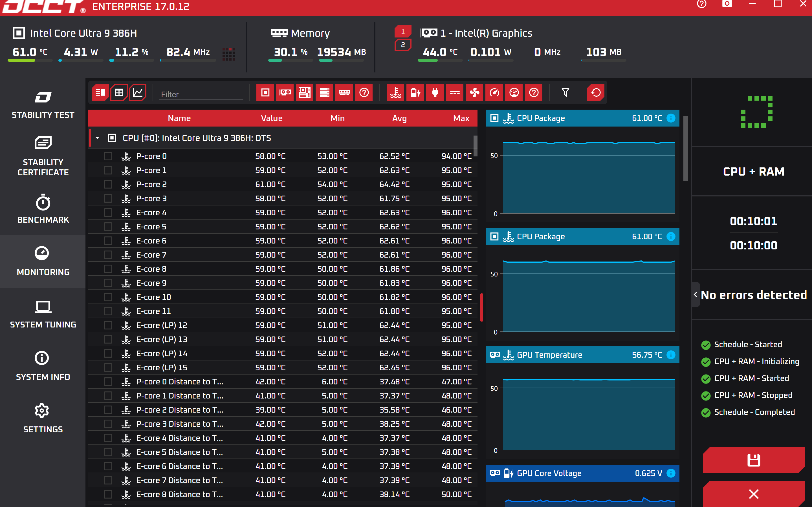Sort table by the Max column
Image resolution: width=812 pixels, height=507 pixels.
tap(461, 118)
